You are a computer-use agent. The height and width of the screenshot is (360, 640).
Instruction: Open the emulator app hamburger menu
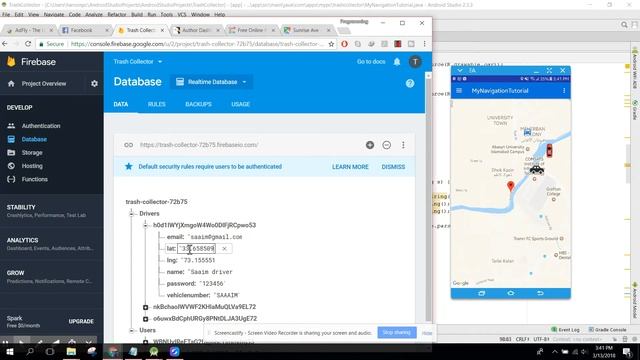459,91
